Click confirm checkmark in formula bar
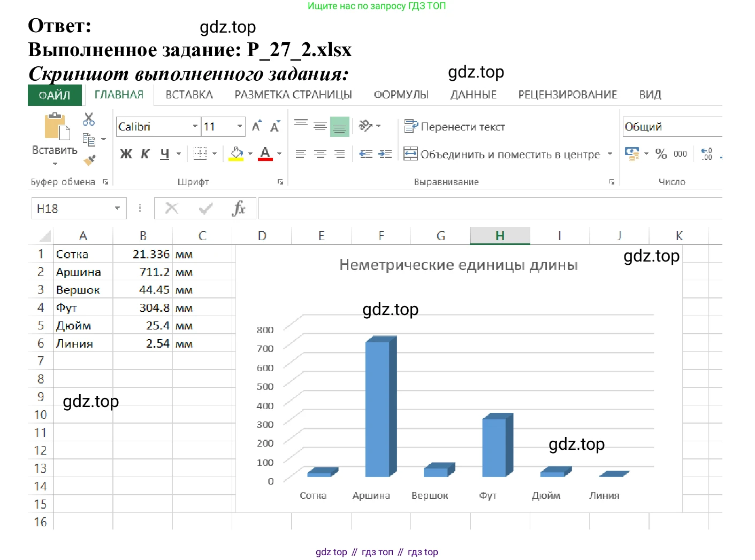 pos(205,208)
